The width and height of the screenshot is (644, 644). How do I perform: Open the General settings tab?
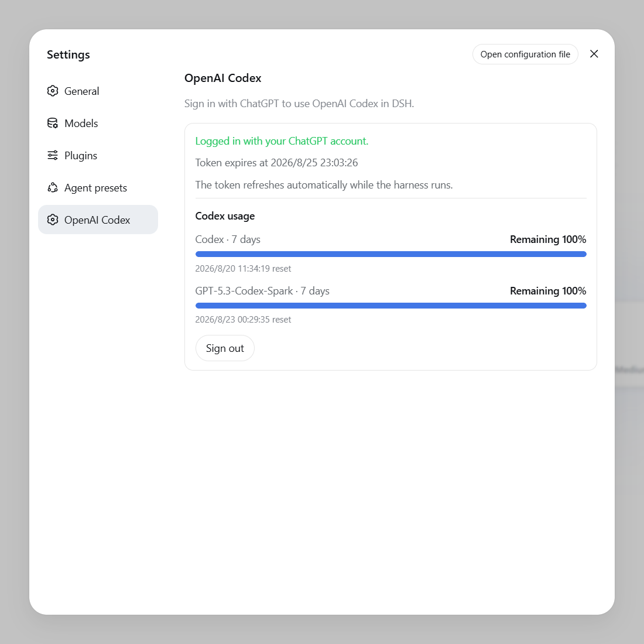[x=98, y=91]
